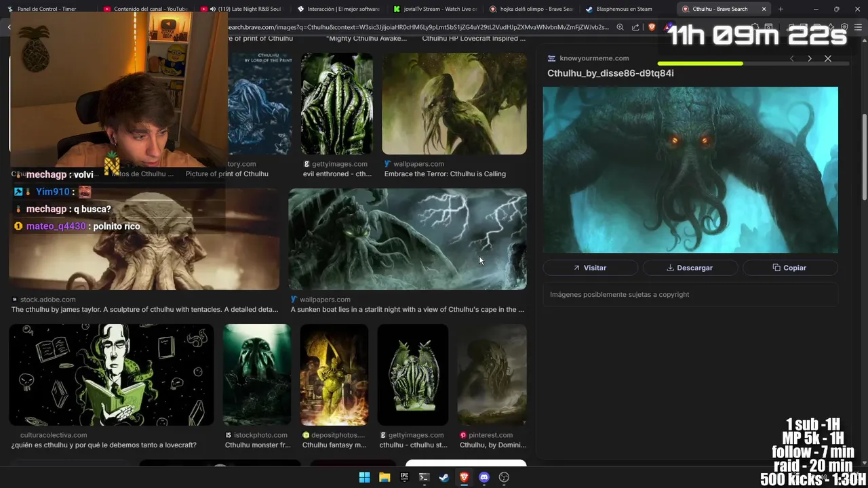
Task: Click the Descargar button
Action: point(690,268)
